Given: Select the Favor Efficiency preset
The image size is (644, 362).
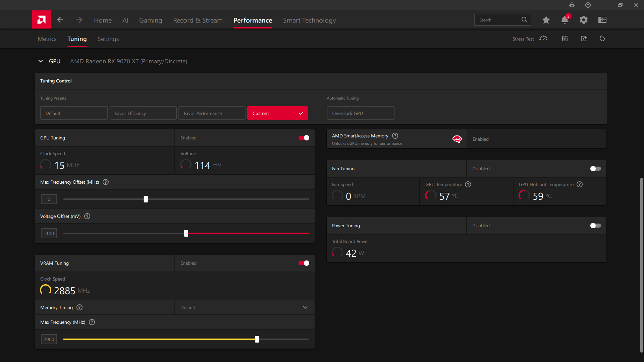Looking at the screenshot, I should pos(143,113).
